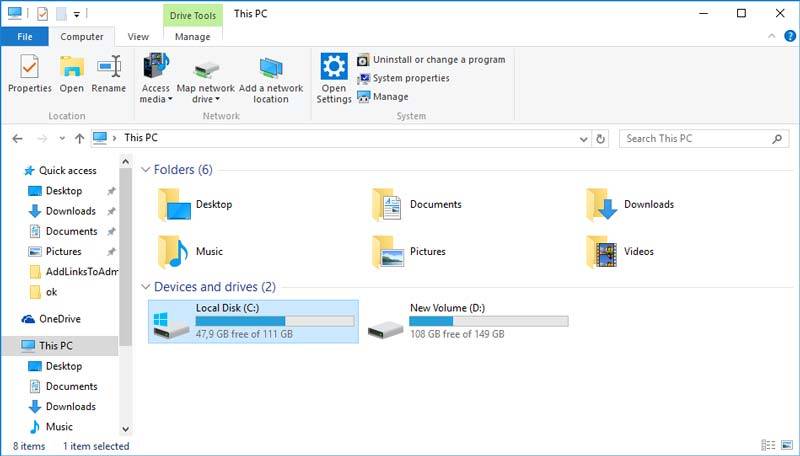The height and width of the screenshot is (456, 800).
Task: Refresh the This PC view
Action: click(x=601, y=139)
